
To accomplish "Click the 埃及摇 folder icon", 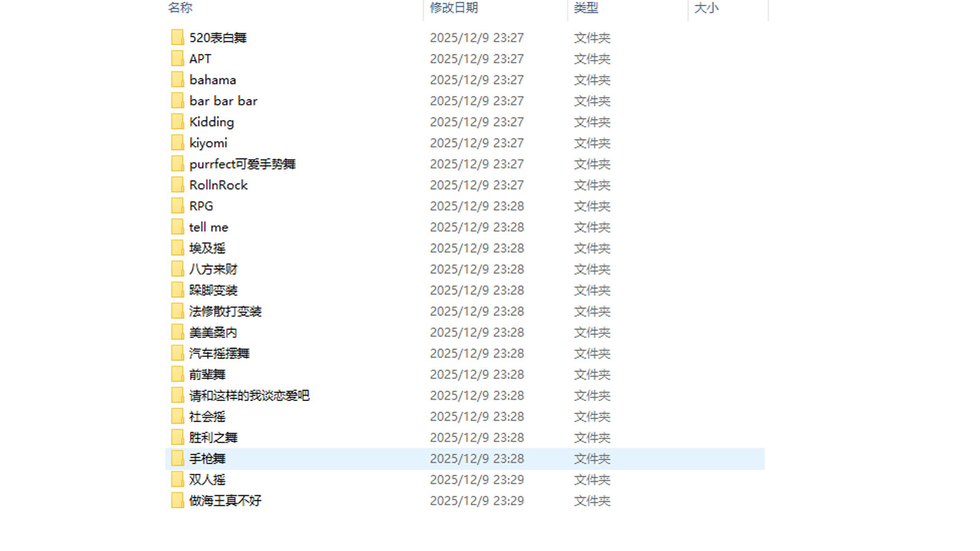I will pyautogui.click(x=177, y=248).
